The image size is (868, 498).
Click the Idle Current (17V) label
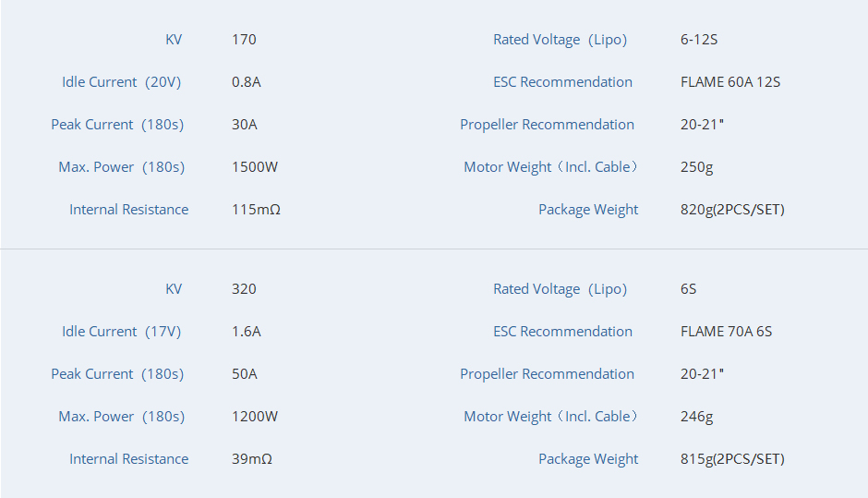click(x=121, y=332)
